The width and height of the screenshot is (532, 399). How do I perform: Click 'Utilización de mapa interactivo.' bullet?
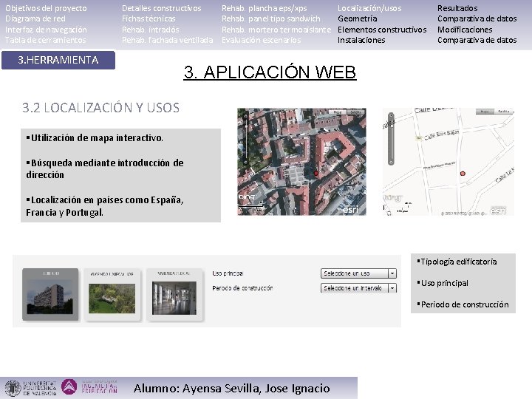(x=95, y=137)
